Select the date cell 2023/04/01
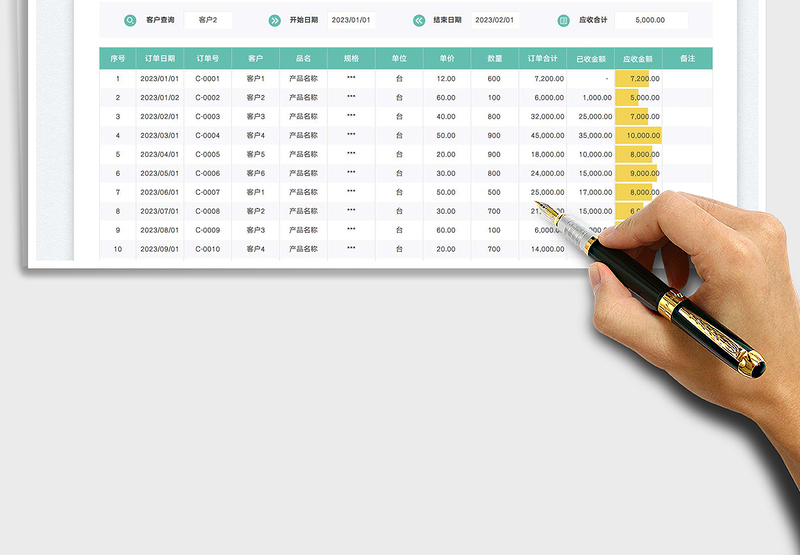 [x=160, y=154]
